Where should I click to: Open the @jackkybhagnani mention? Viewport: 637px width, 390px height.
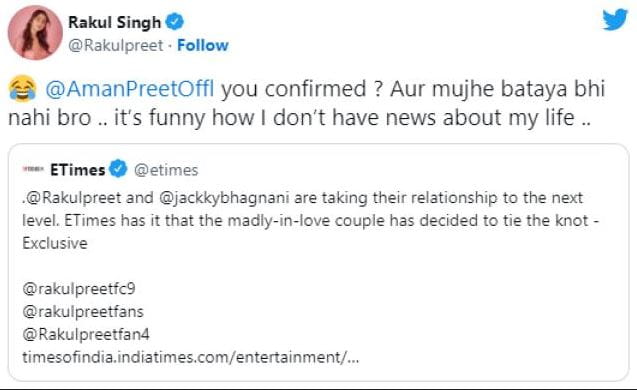pyautogui.click(x=224, y=198)
